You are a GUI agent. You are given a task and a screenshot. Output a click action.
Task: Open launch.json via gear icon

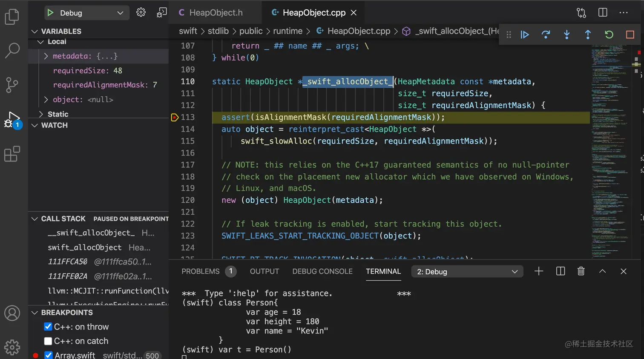pyautogui.click(x=141, y=13)
